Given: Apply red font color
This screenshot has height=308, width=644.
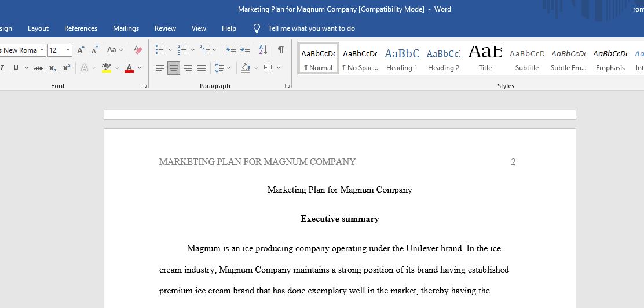Looking at the screenshot, I should 129,68.
